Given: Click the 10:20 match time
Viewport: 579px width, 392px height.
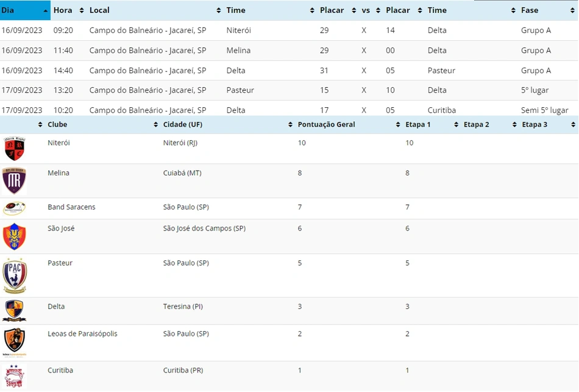Looking at the screenshot, I should pyautogui.click(x=63, y=110).
